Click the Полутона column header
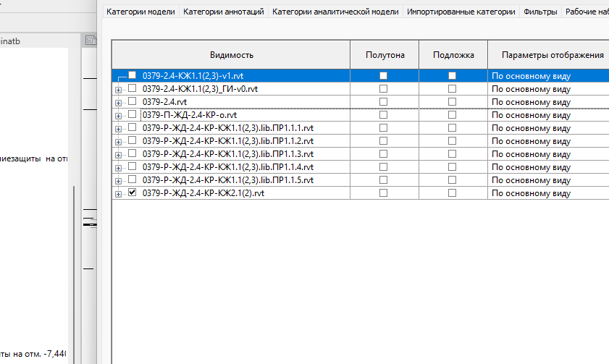Image resolution: width=609 pixels, height=364 pixels. click(x=385, y=55)
